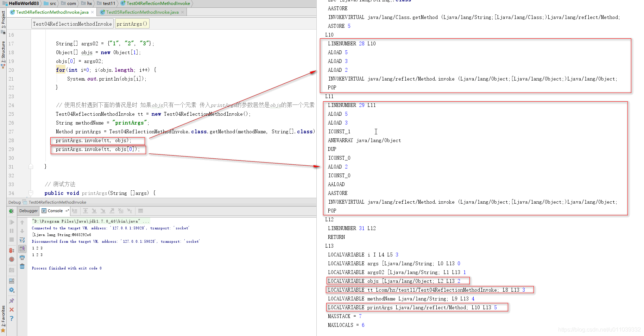Click the camera thread dump icon
The height and width of the screenshot is (336, 644).
12,270
